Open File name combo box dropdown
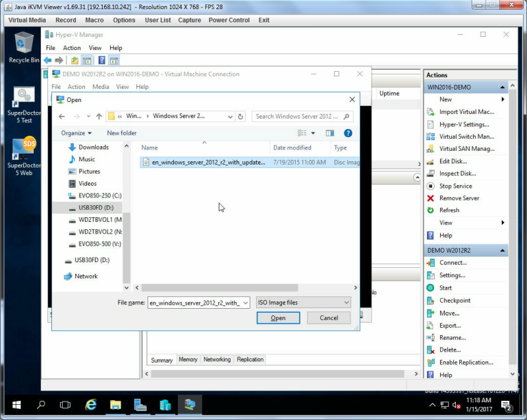The width and height of the screenshot is (527, 420). click(x=246, y=303)
